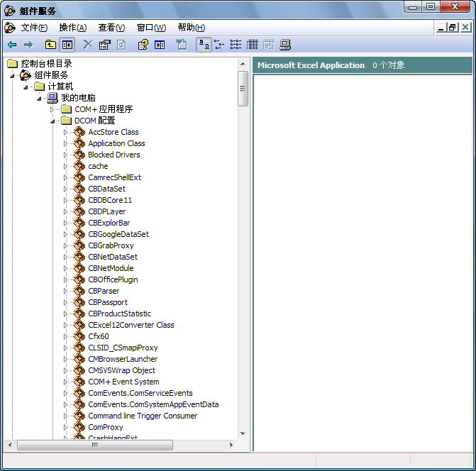Open the Properties toolbar icon
The height and width of the screenshot is (471, 476).
pos(105,45)
